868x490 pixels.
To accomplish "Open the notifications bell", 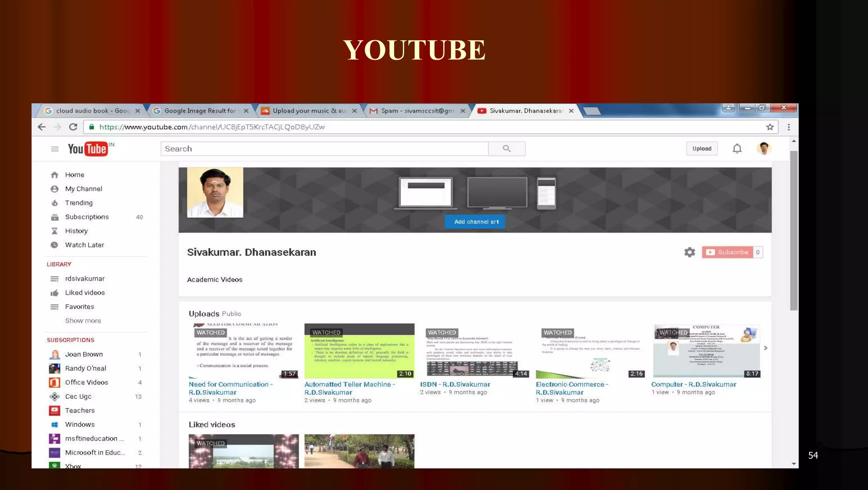I will [737, 148].
